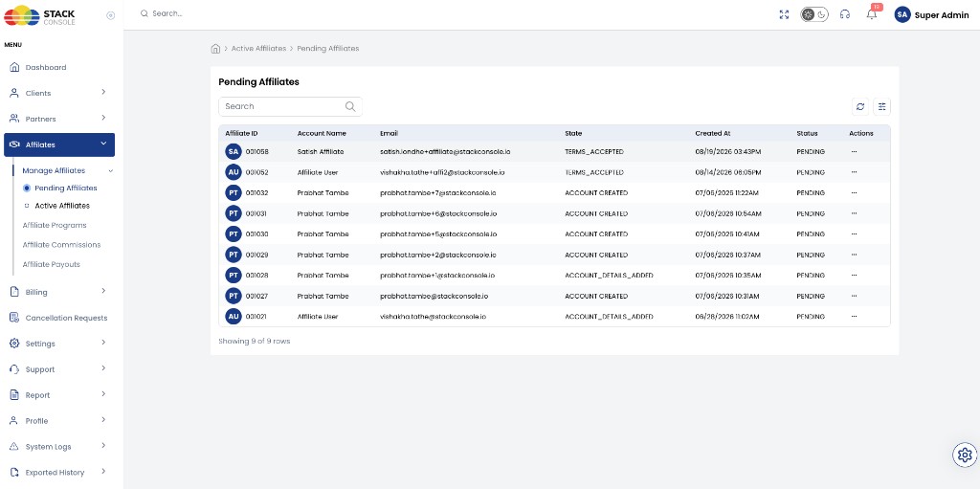The height and width of the screenshot is (489, 980).
Task: Open actions menu for affiliate 001052
Action: coord(855,172)
